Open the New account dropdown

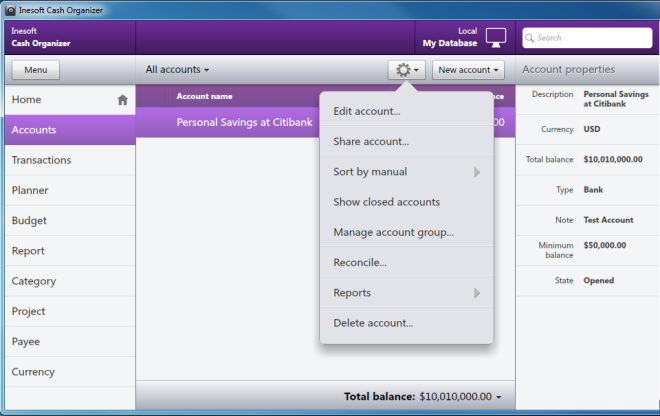tap(468, 70)
